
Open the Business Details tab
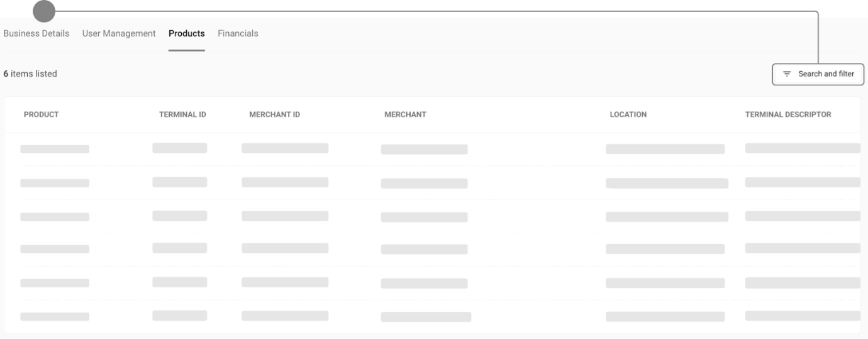36,33
